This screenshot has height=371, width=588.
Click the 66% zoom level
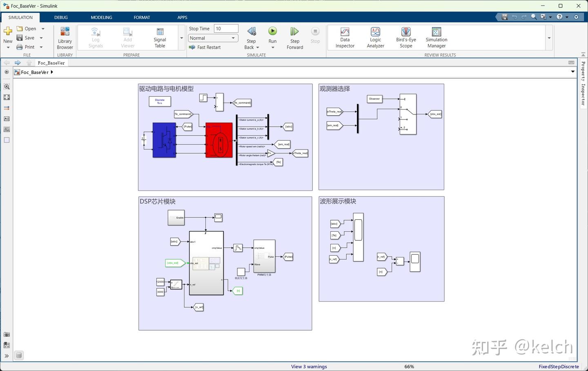[x=409, y=367]
